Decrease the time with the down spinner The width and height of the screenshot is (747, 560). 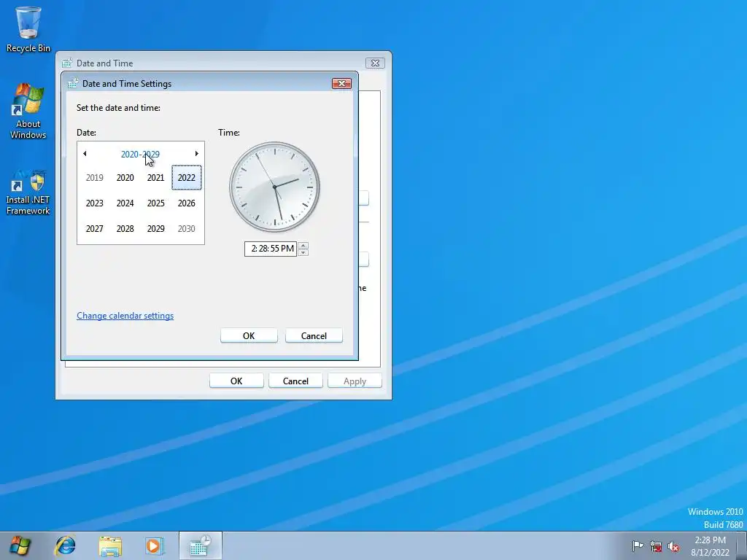pos(303,252)
